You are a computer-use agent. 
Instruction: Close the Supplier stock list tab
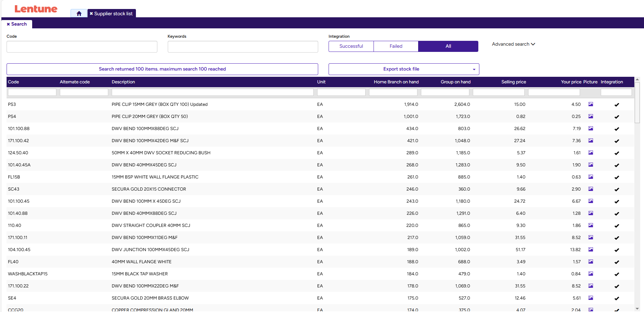pos(91,13)
